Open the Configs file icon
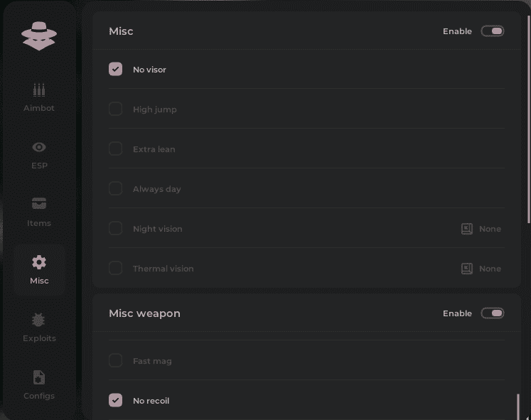531x420 pixels. click(39, 377)
